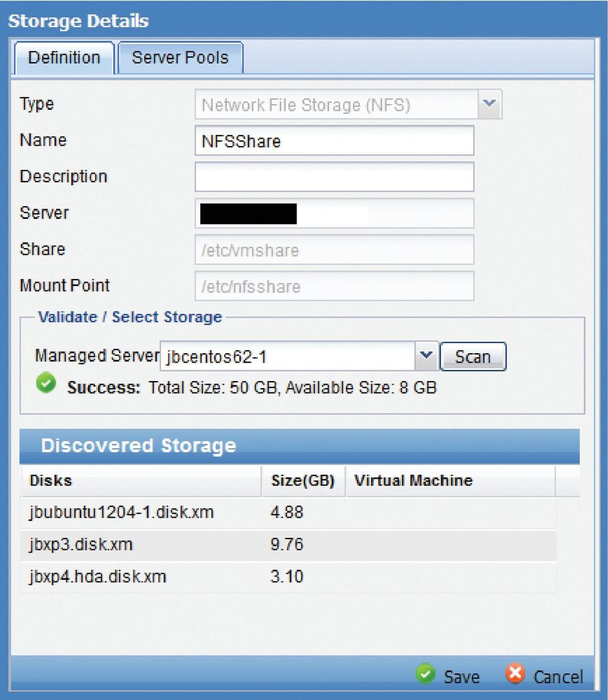Viewport: 608px width, 700px height.
Task: Click the Cancel button label
Action: coord(557,677)
